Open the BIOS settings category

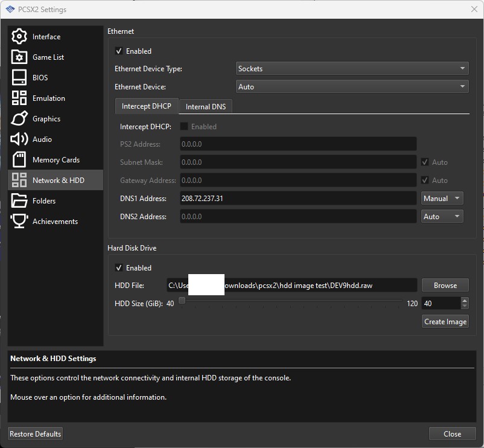coord(40,77)
